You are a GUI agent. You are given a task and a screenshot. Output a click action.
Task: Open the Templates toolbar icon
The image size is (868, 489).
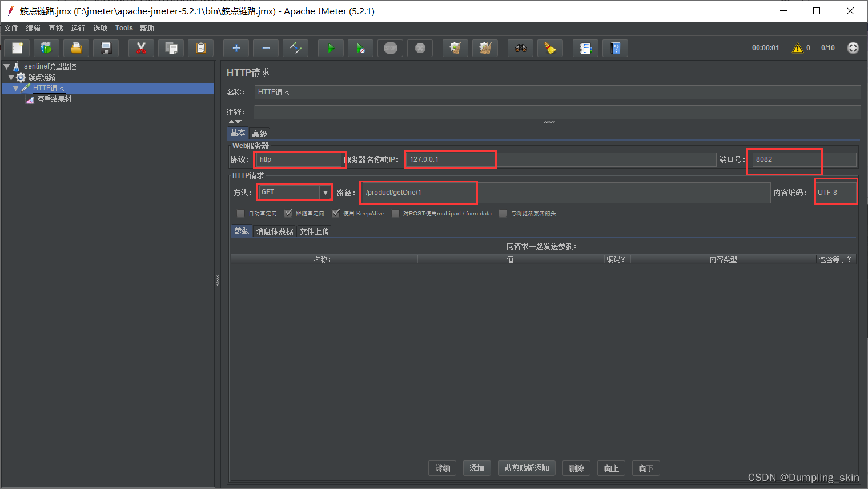tap(46, 48)
